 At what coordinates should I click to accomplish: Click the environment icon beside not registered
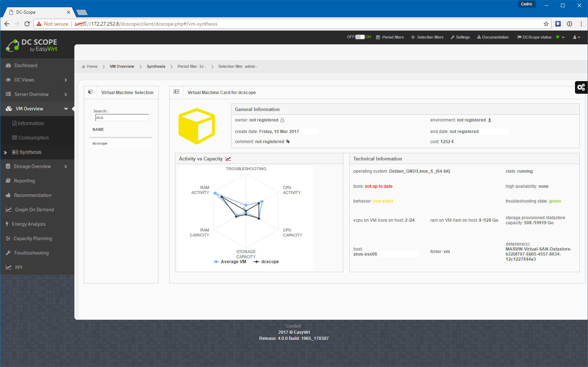[x=490, y=120]
